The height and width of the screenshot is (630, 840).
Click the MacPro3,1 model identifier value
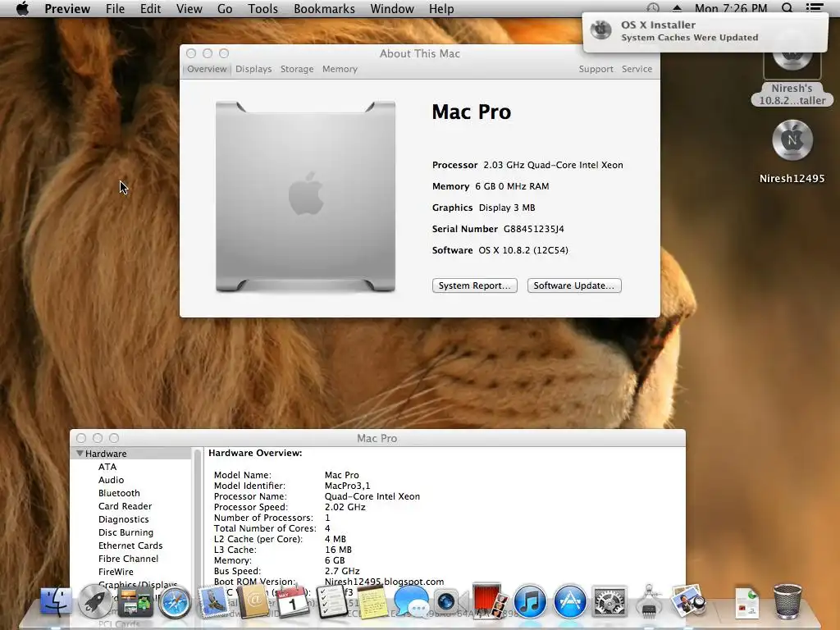(x=347, y=486)
